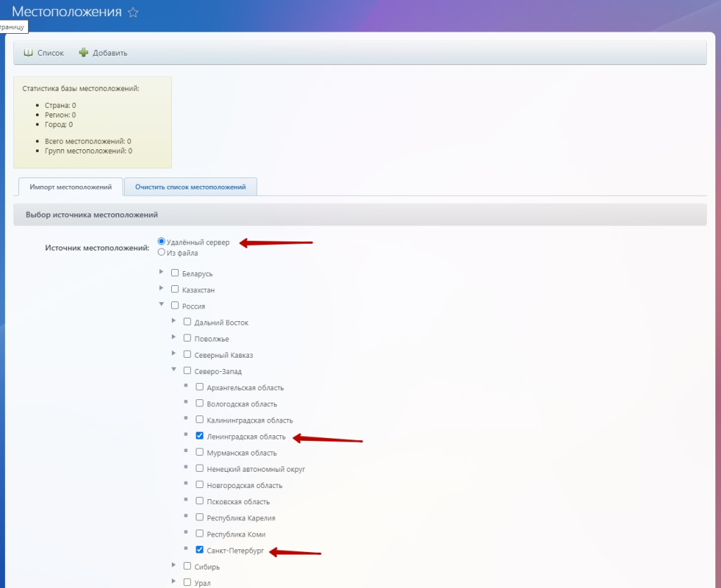Expand the Казахстан tree arrow
The image size is (721, 588).
point(162,288)
